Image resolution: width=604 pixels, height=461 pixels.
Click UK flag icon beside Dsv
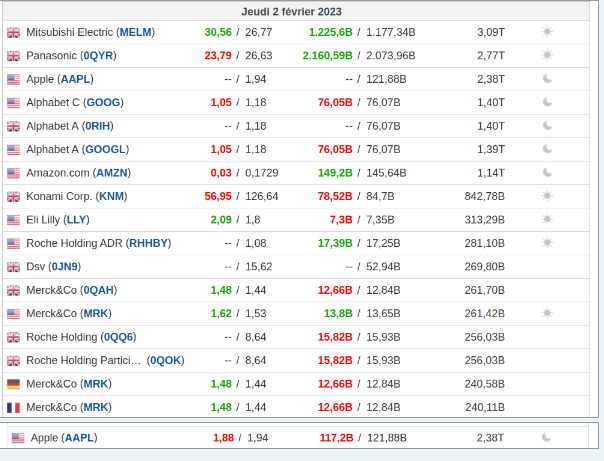pos(13,267)
